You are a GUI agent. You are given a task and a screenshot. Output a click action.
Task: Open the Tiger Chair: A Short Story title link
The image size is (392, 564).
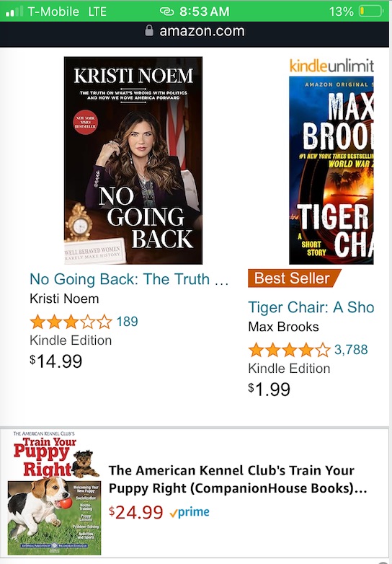(x=311, y=307)
